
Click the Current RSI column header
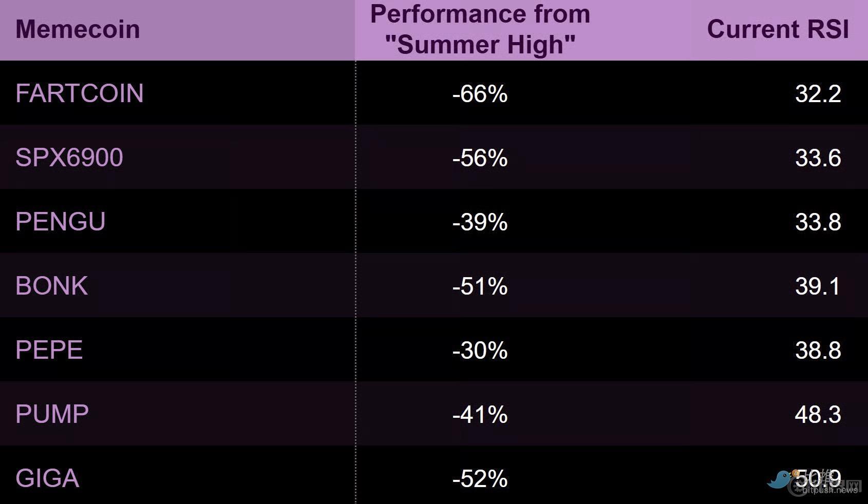778,29
